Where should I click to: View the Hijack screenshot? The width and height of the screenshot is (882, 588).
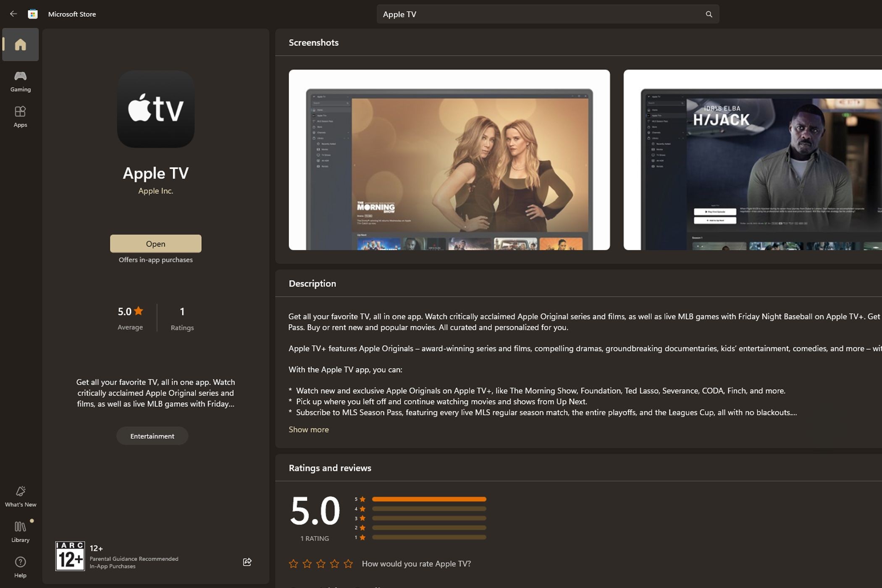tap(753, 160)
